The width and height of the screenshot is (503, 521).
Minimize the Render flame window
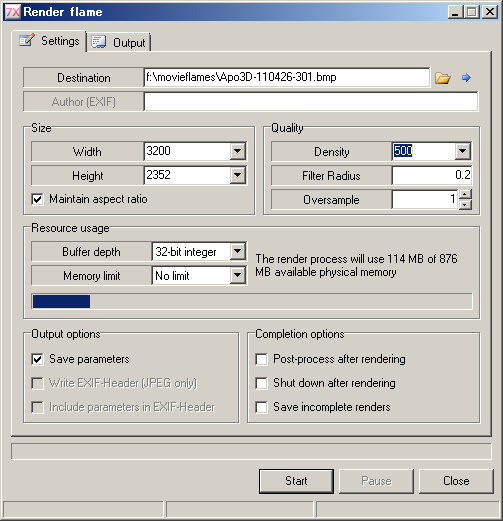pos(455,12)
